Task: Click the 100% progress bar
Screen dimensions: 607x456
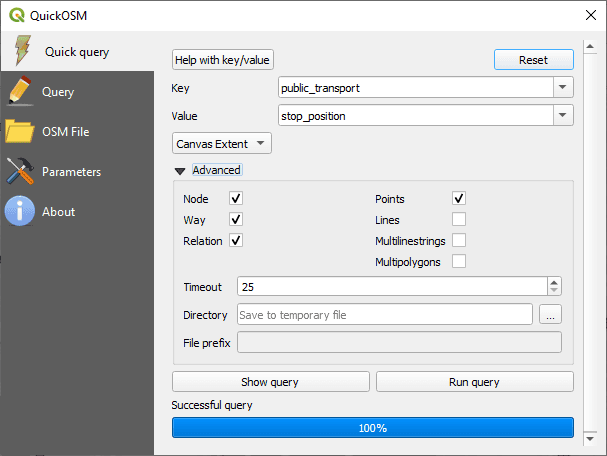Action: (372, 428)
